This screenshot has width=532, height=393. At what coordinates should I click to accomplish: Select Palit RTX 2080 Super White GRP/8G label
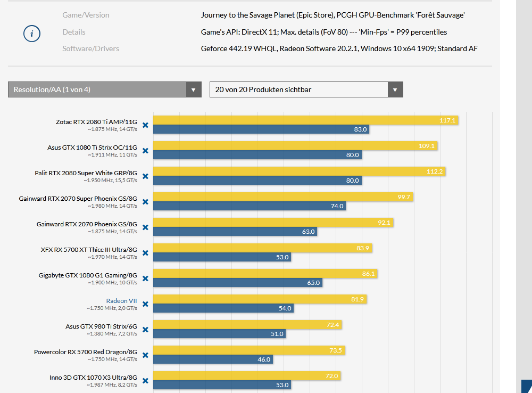click(86, 173)
